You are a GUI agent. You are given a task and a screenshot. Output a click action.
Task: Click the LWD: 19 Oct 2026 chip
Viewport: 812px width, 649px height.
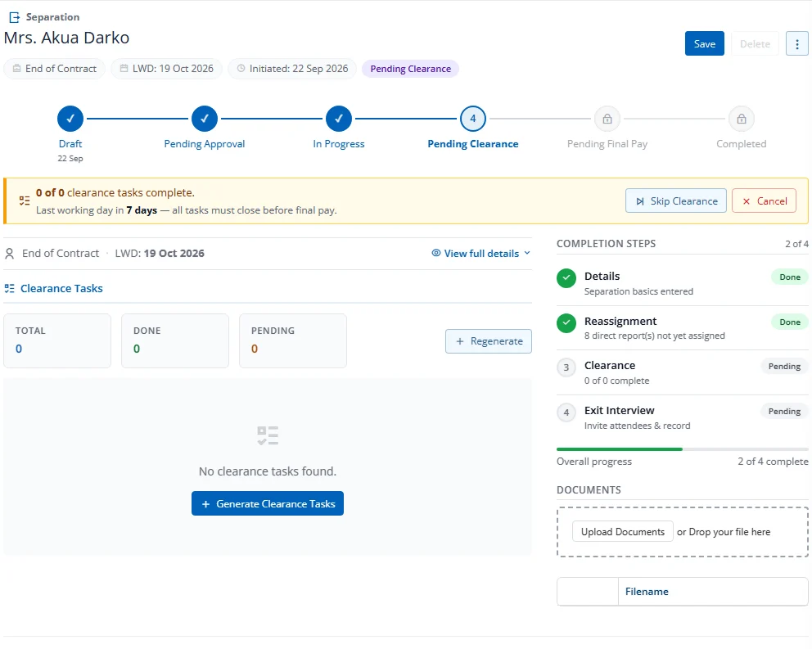166,69
